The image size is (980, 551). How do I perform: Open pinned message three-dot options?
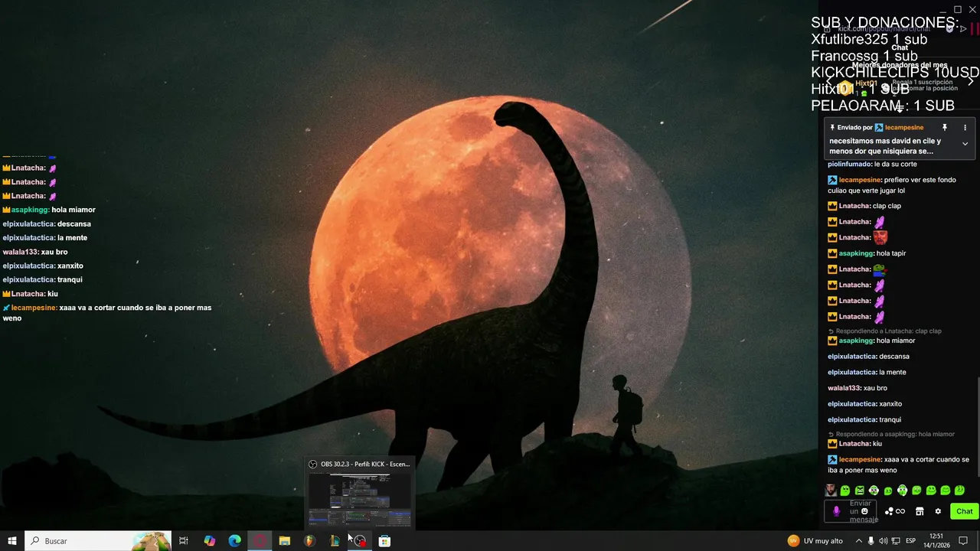click(x=965, y=128)
